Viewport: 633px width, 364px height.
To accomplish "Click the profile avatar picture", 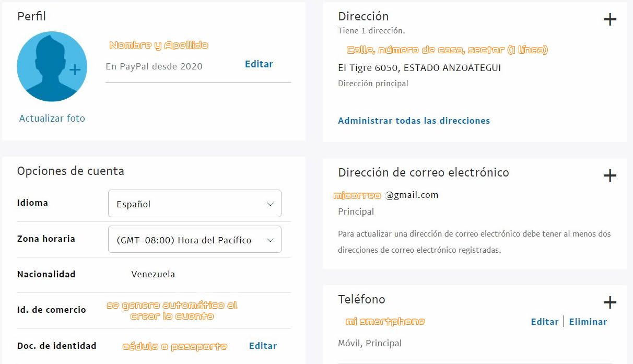I will 52,66.
